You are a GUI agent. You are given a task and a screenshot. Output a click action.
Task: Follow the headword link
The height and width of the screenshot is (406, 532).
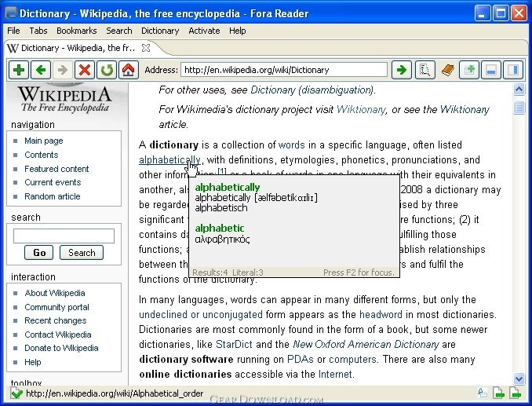coord(381,315)
